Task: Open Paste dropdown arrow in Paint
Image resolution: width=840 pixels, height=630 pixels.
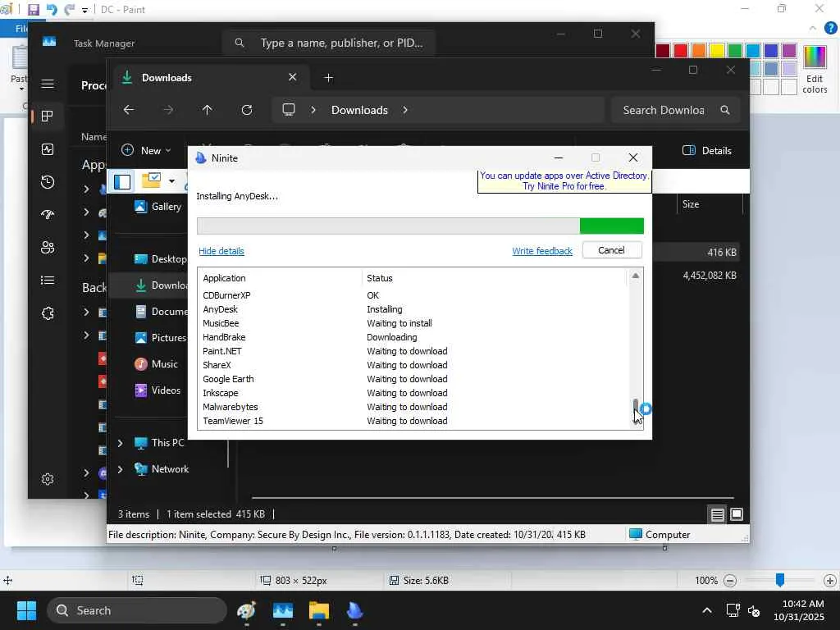Action: pyautogui.click(x=21, y=89)
